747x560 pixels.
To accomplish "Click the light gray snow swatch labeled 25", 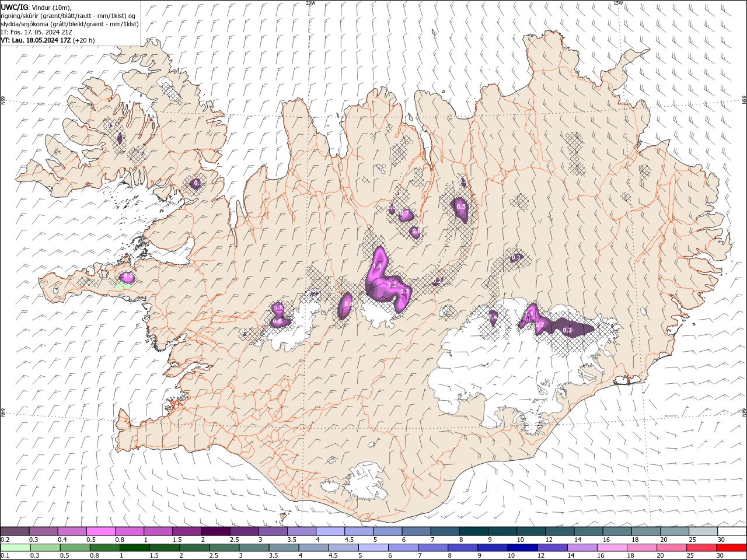I will (x=703, y=531).
